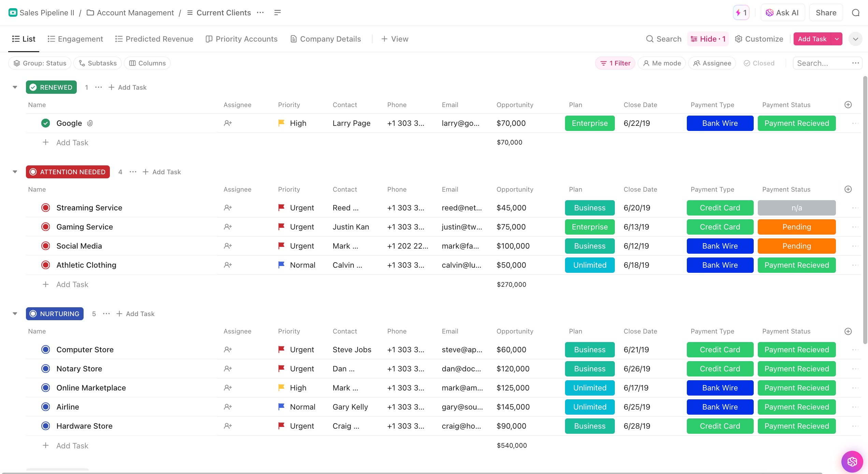Click Google's completed status checkmark
Image resolution: width=868 pixels, height=474 pixels.
[45, 123]
